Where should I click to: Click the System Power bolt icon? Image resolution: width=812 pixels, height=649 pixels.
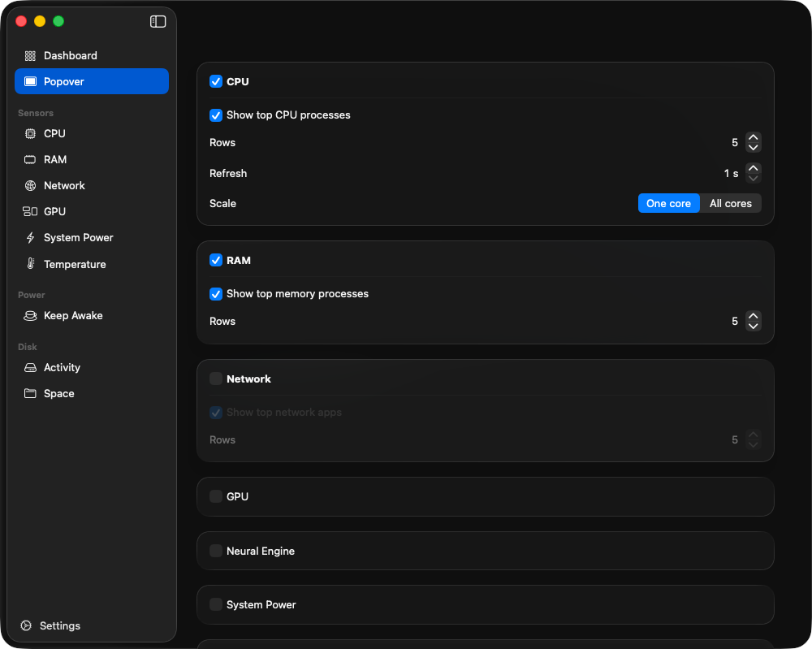[31, 238]
